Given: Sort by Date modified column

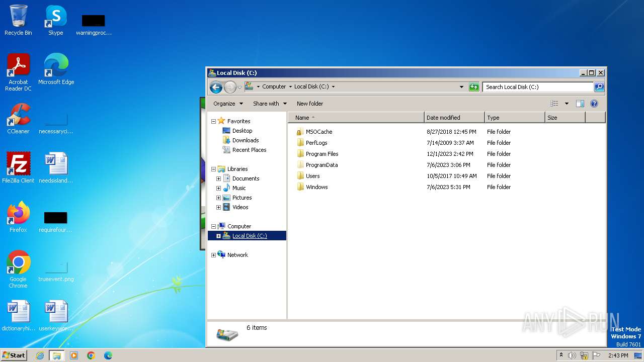Looking at the screenshot, I should (454, 118).
